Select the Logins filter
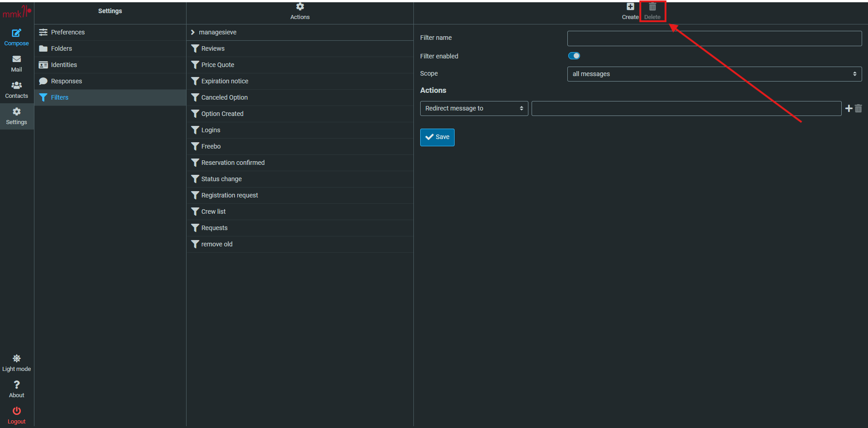This screenshot has height=428, width=868. pyautogui.click(x=300, y=130)
